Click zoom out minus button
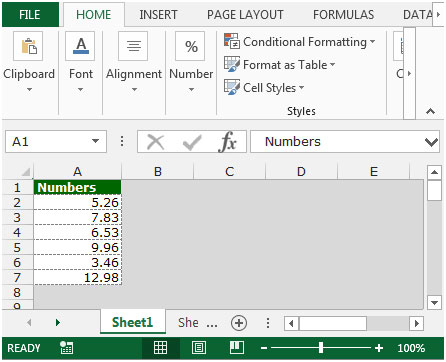The height and width of the screenshot is (362, 446). (x=264, y=348)
